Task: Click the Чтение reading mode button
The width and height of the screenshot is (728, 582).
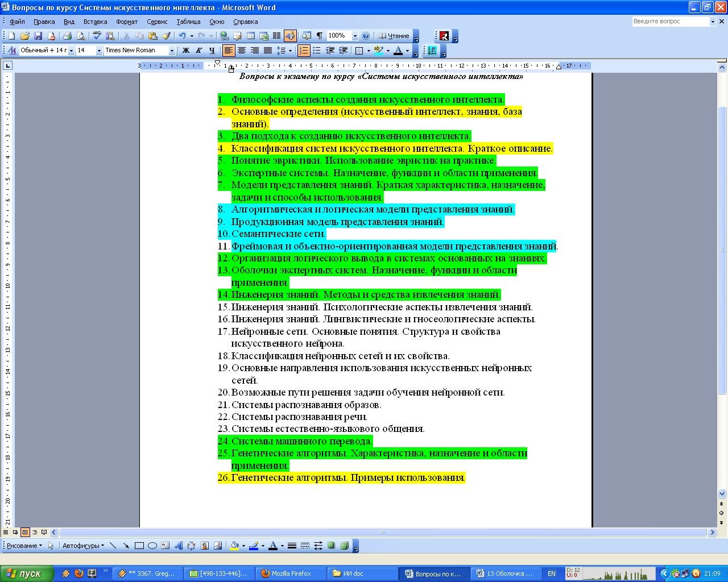Action: 394,36
